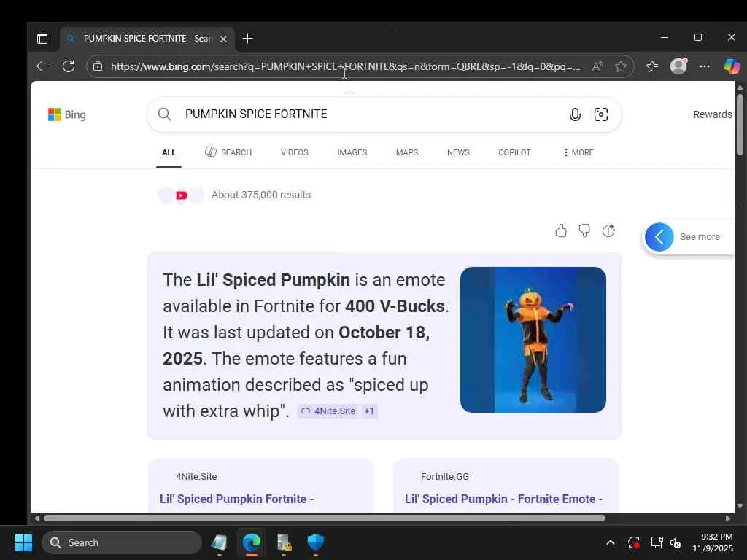Open Edge Settings and more menu

(705, 66)
